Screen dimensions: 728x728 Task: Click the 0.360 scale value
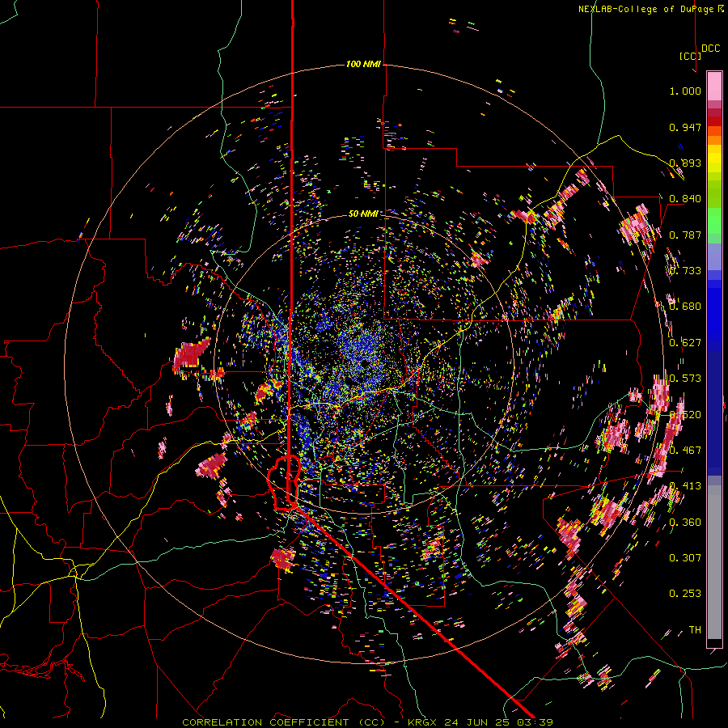click(685, 523)
